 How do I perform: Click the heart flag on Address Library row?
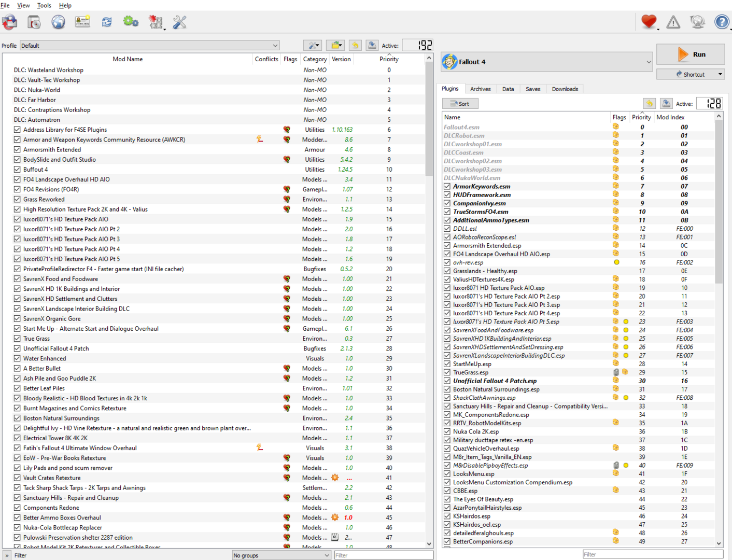(x=287, y=130)
